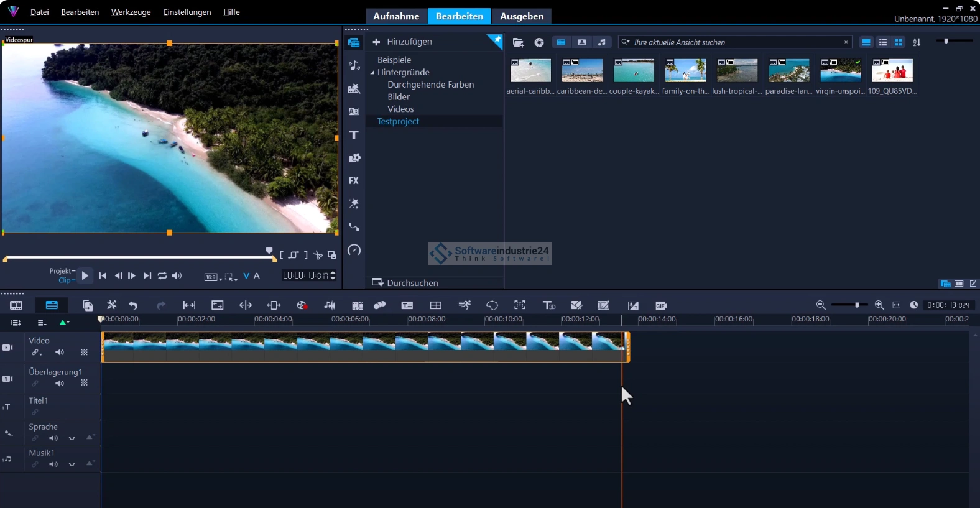The width and height of the screenshot is (980, 508).
Task: Click the Hinzufügen button
Action: click(x=402, y=42)
